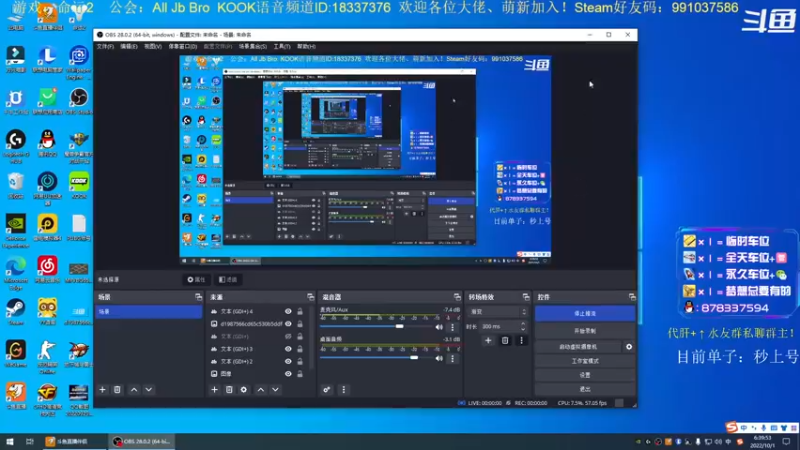Click the OBS preview canvas
The image size is (800, 450).
365,160
